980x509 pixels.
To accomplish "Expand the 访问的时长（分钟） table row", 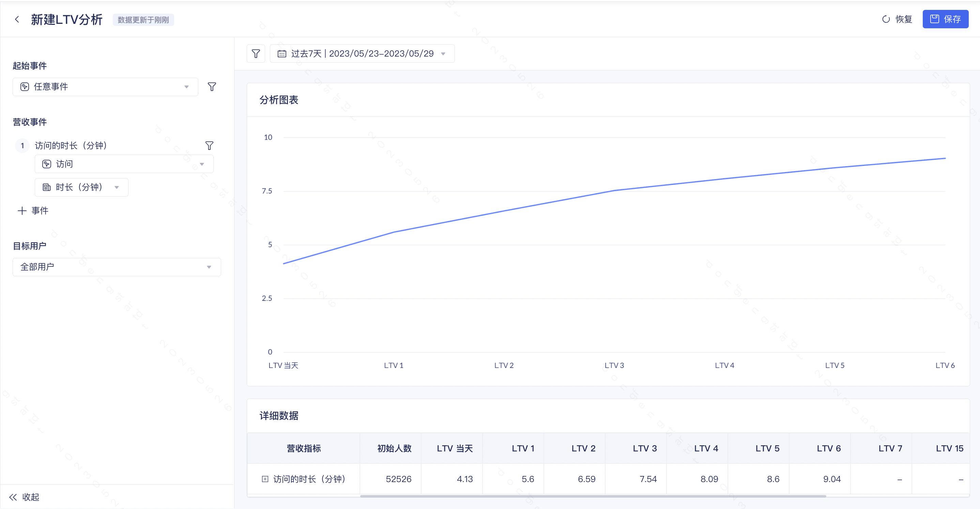I will coord(265,479).
